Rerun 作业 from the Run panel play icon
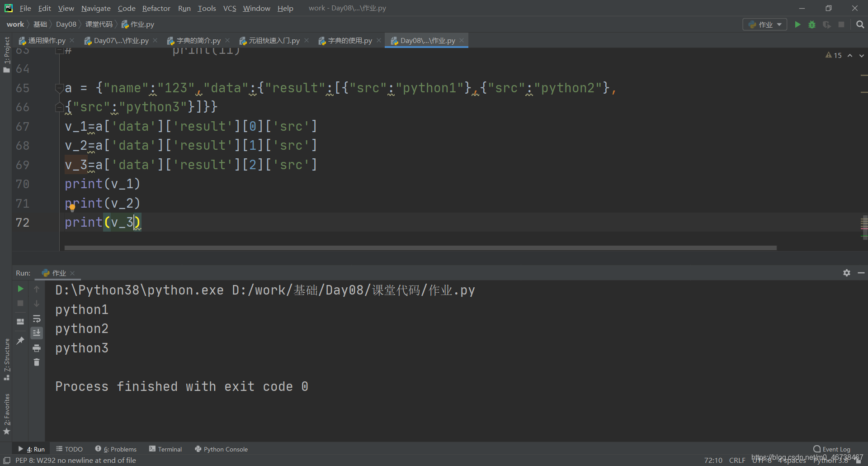868x466 pixels. coord(20,289)
